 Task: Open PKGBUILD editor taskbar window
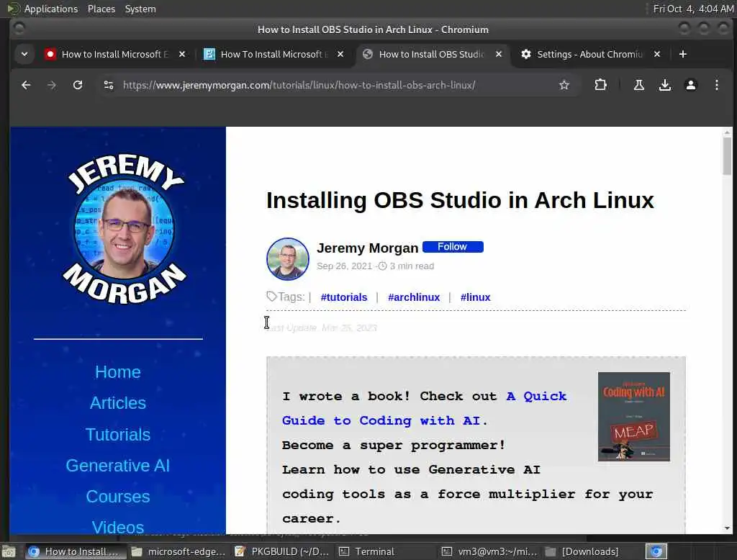282,551
